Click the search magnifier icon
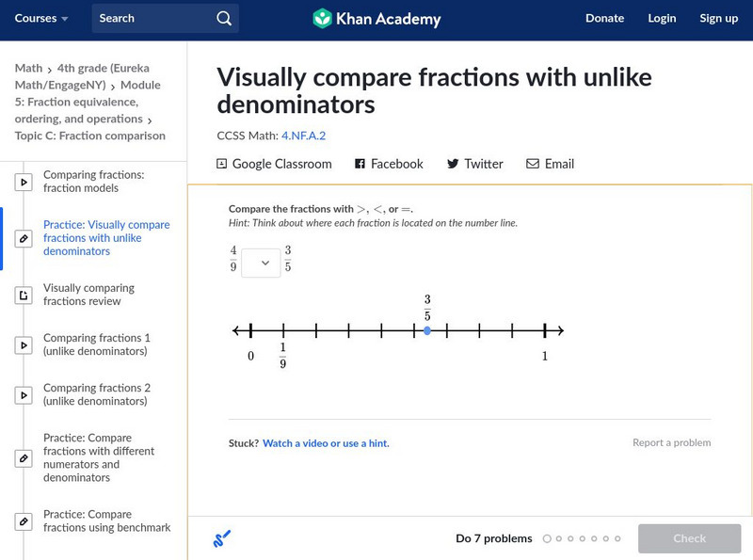753x560 pixels. pyautogui.click(x=223, y=18)
